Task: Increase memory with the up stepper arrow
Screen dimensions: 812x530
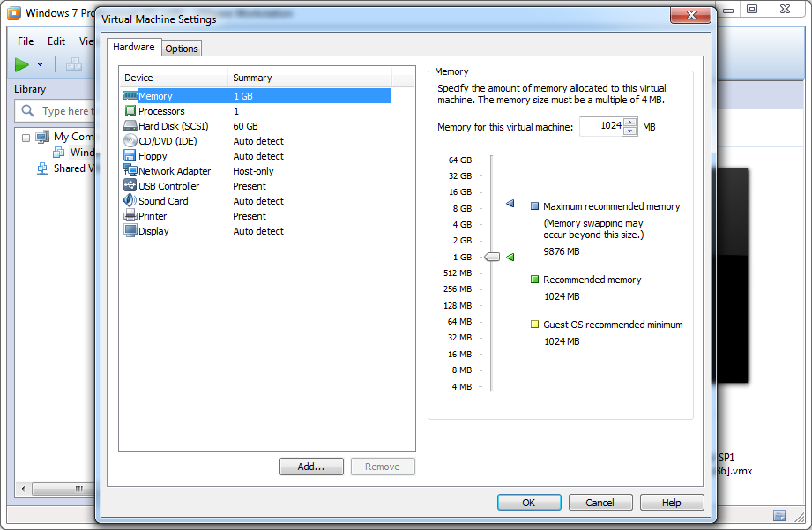Action: (x=629, y=123)
